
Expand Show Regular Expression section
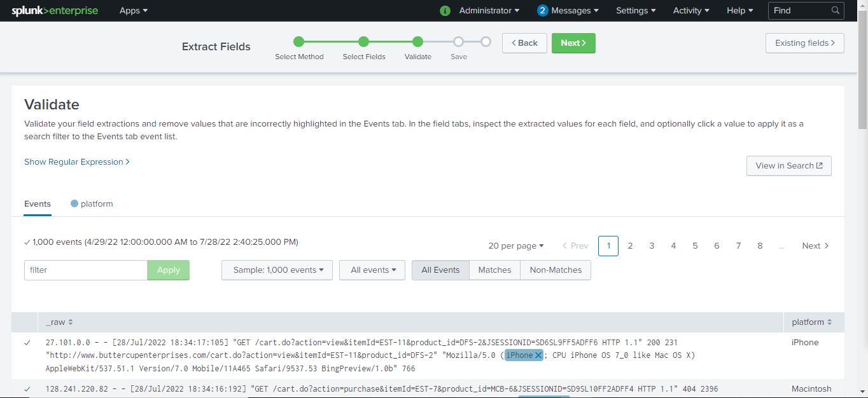pyautogui.click(x=77, y=162)
